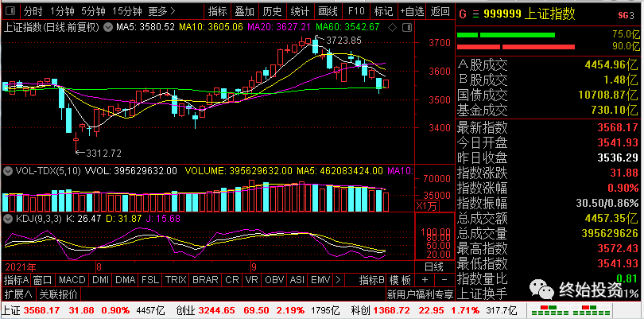Open the 画线 drawing tools
This screenshot has width=644, height=319.
(x=328, y=11)
